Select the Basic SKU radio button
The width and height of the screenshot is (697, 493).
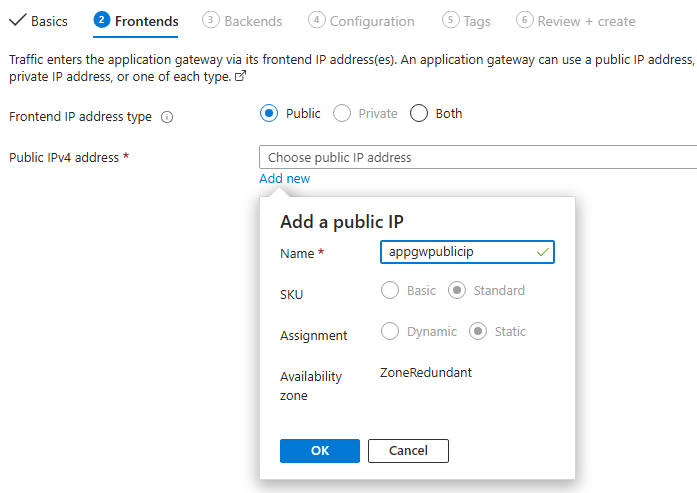(x=390, y=291)
